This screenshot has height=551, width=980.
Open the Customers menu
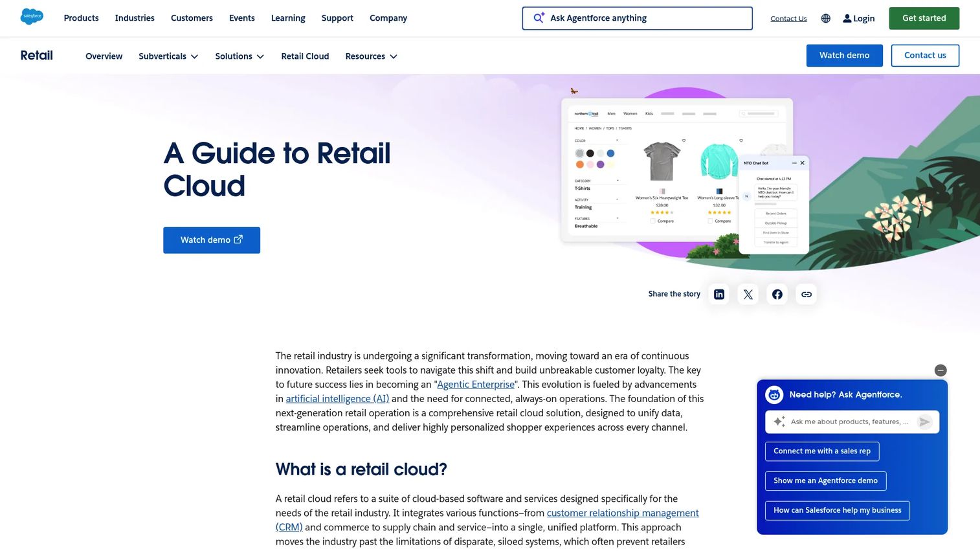pos(192,18)
